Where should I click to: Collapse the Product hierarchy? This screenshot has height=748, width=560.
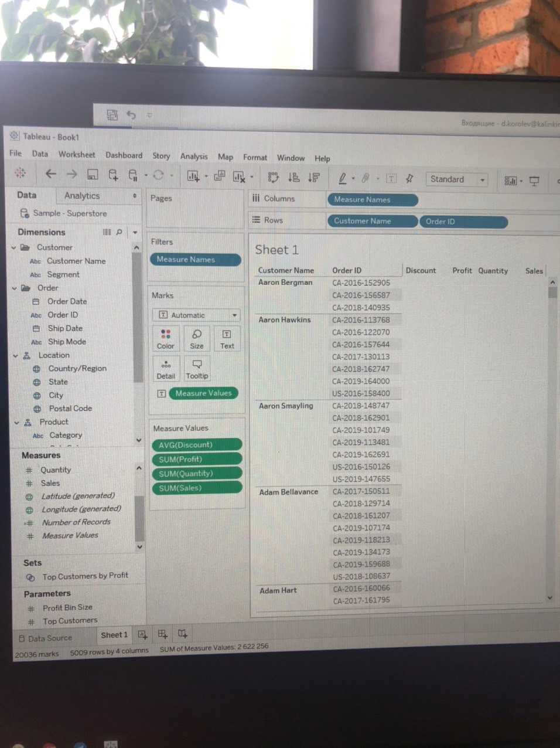[17, 422]
